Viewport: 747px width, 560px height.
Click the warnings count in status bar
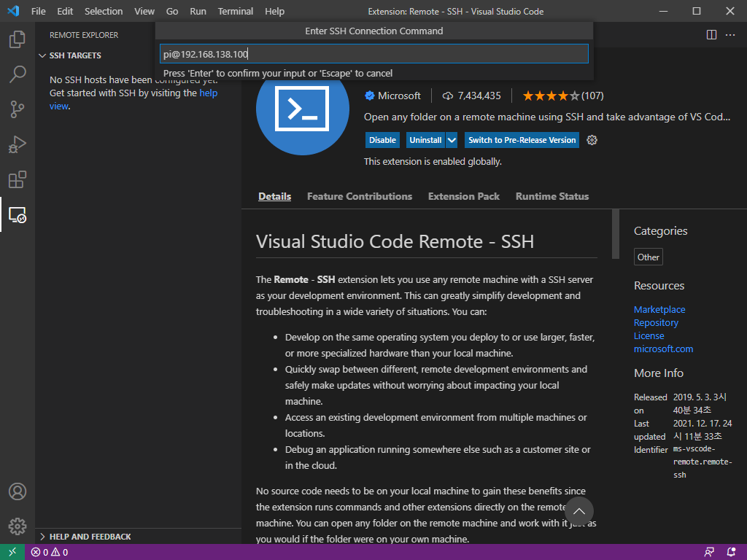coord(60,553)
